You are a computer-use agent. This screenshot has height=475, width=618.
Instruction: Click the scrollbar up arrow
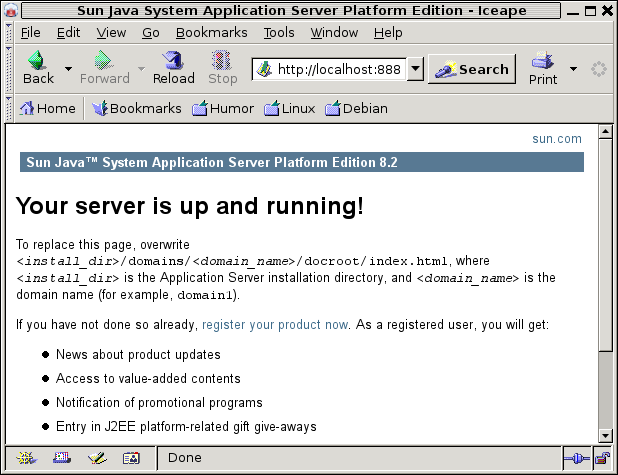tap(605, 131)
